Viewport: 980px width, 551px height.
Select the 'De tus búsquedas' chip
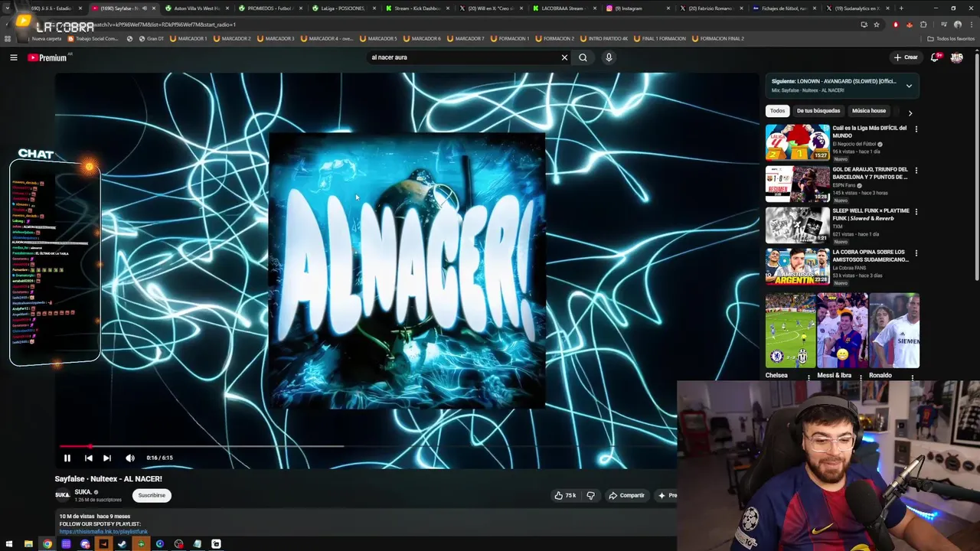click(x=818, y=111)
